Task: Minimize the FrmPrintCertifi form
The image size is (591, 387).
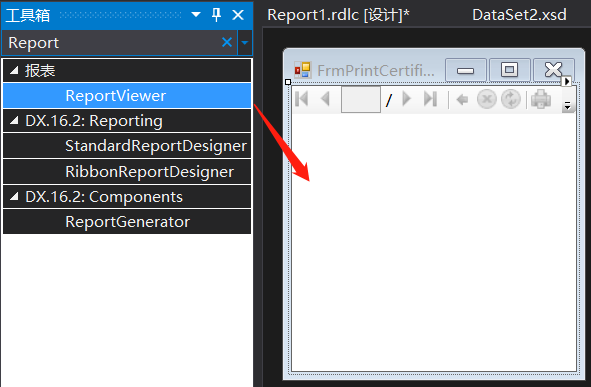Action: point(465,70)
